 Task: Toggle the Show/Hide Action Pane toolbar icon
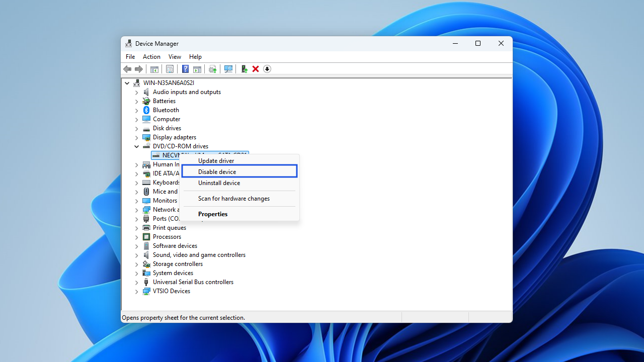point(197,69)
